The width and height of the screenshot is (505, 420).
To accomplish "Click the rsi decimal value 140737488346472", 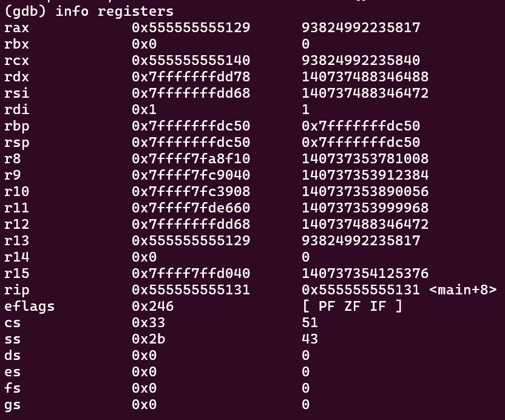I will (365, 93).
